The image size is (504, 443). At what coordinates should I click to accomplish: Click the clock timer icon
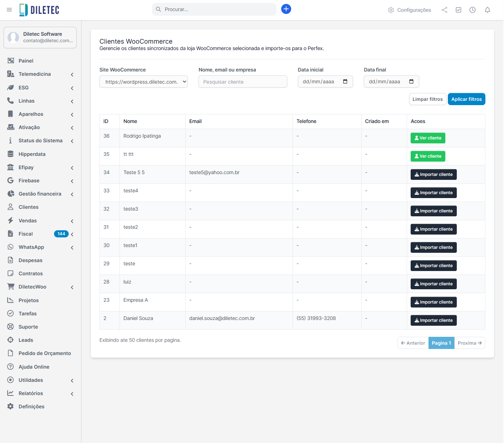472,10
